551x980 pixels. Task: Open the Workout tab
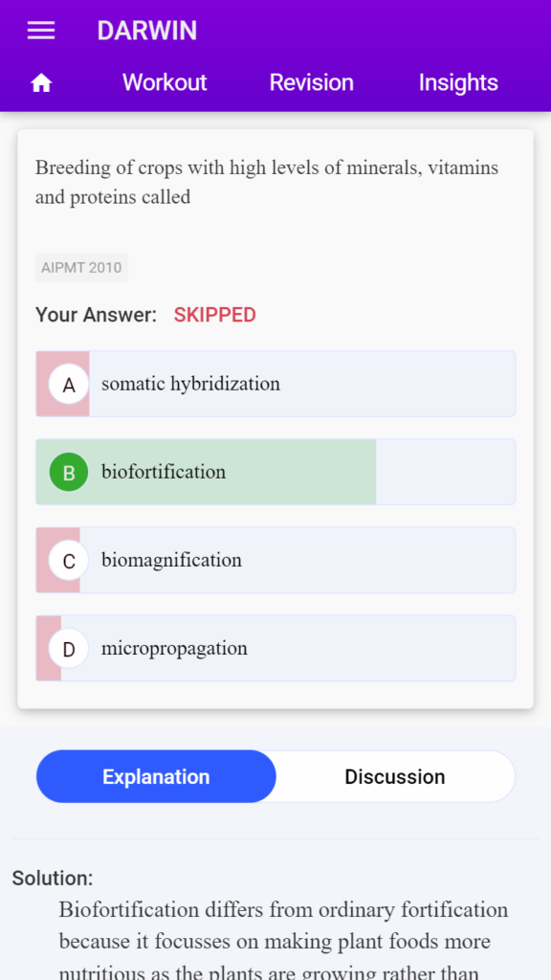pos(165,82)
